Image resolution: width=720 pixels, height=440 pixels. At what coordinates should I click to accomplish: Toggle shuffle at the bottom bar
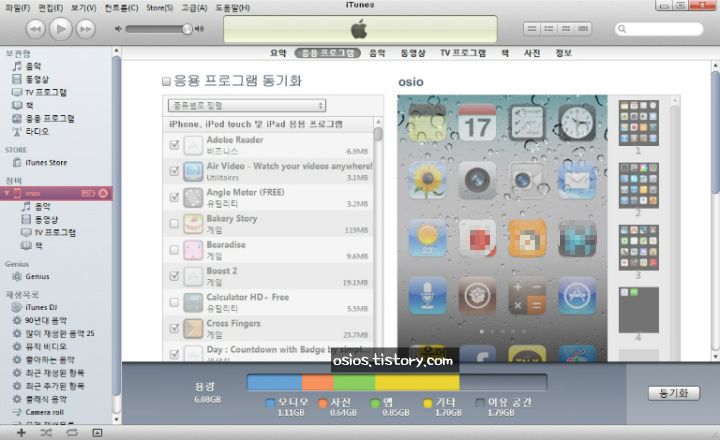[46, 433]
